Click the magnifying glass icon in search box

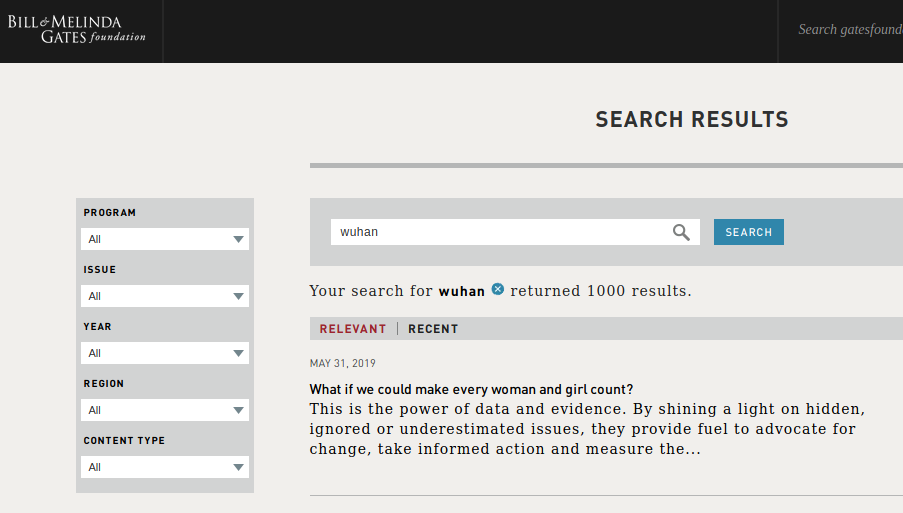point(681,232)
